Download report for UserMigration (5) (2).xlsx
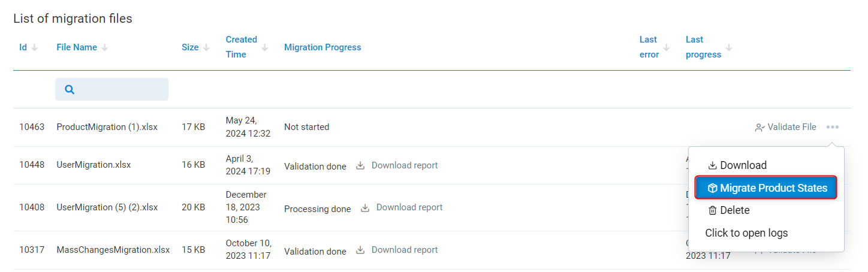The width and height of the screenshot is (868, 272). point(403,208)
